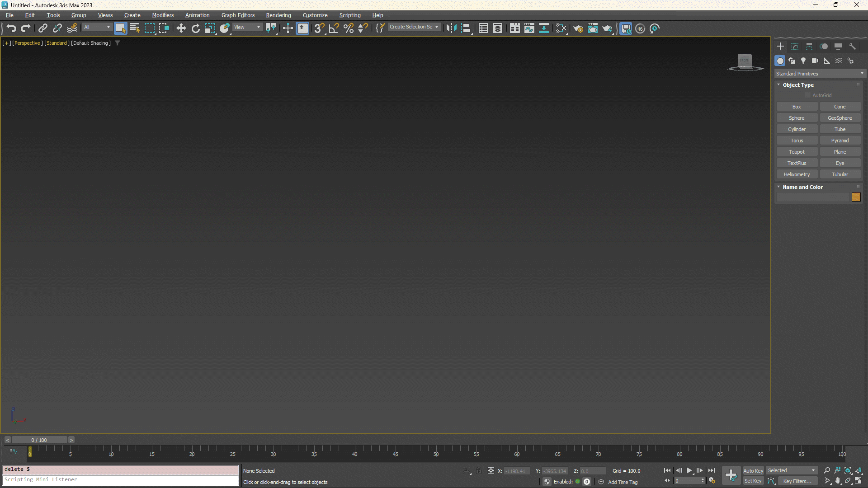Enable the AutoGrid checkbox
The image size is (868, 488).
click(808, 95)
